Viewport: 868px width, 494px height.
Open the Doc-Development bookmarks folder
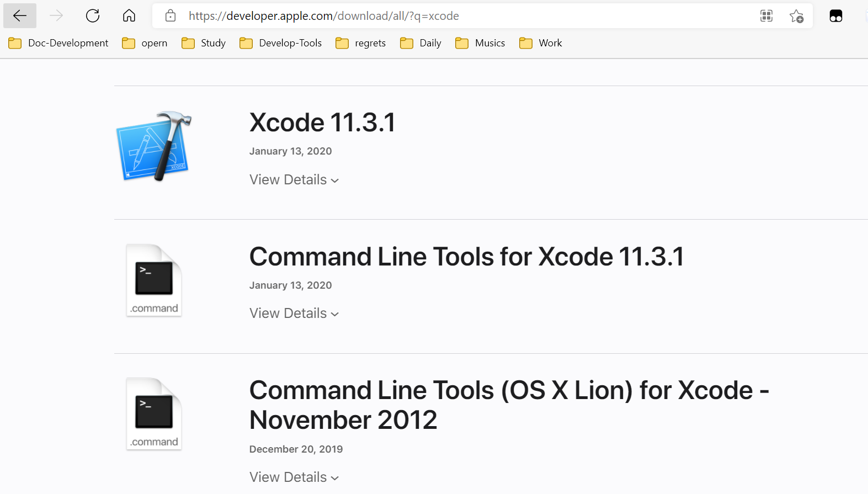coord(58,43)
